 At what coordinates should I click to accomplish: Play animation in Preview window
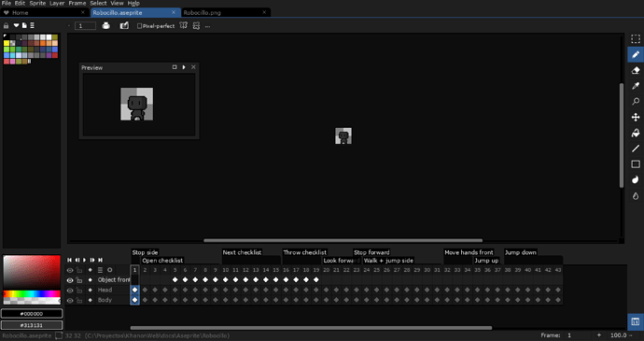click(x=184, y=67)
